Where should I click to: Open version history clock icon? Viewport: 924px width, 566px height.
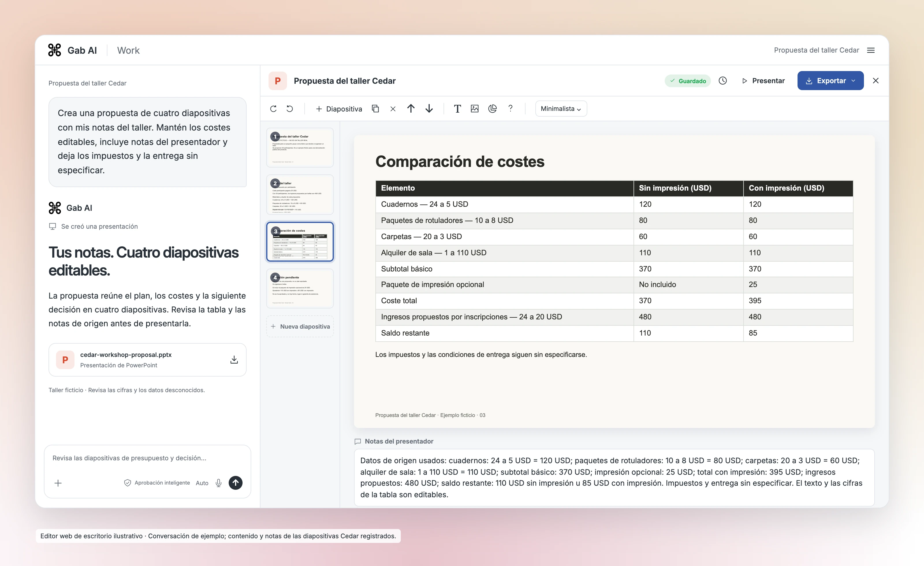722,81
